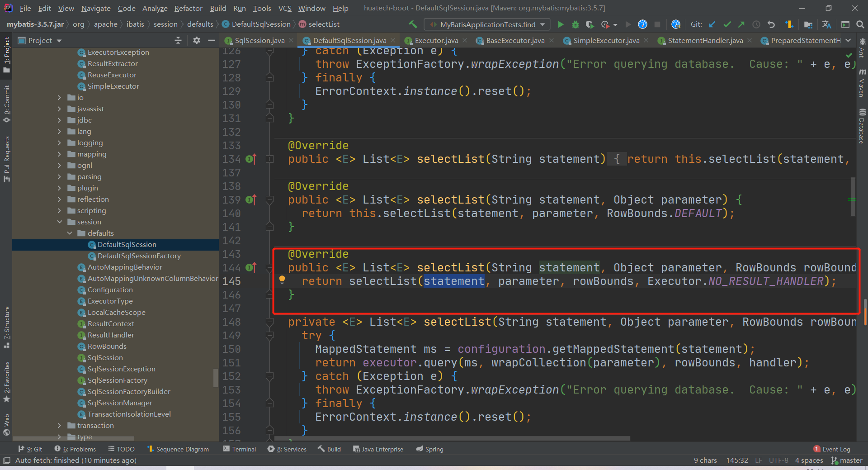Toggle the Structure tool window button

[6, 327]
